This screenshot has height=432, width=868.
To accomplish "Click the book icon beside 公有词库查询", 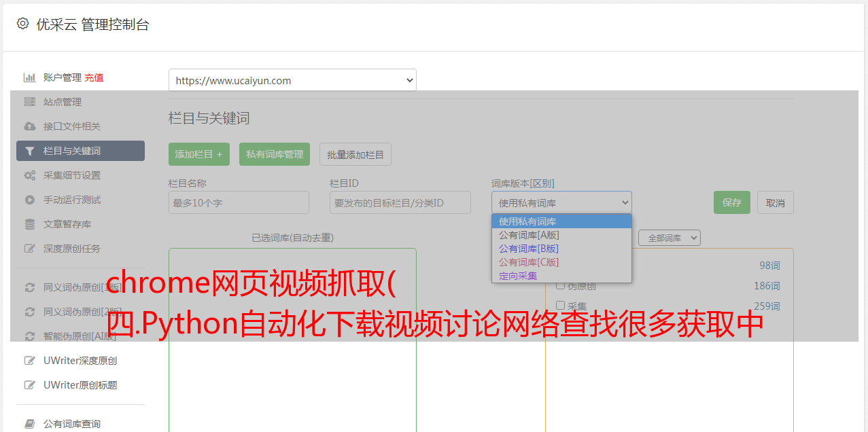I will click(x=29, y=424).
